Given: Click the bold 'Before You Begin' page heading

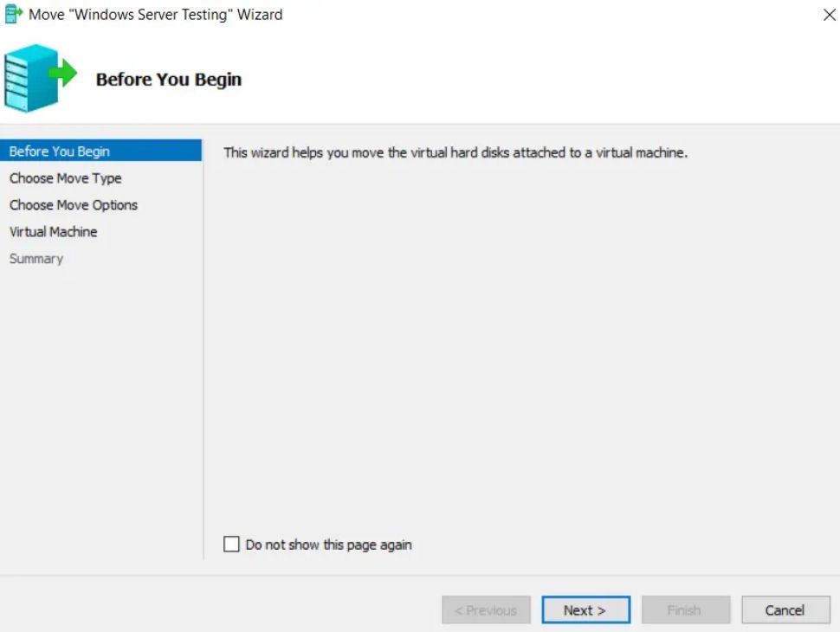Looking at the screenshot, I should [x=169, y=80].
